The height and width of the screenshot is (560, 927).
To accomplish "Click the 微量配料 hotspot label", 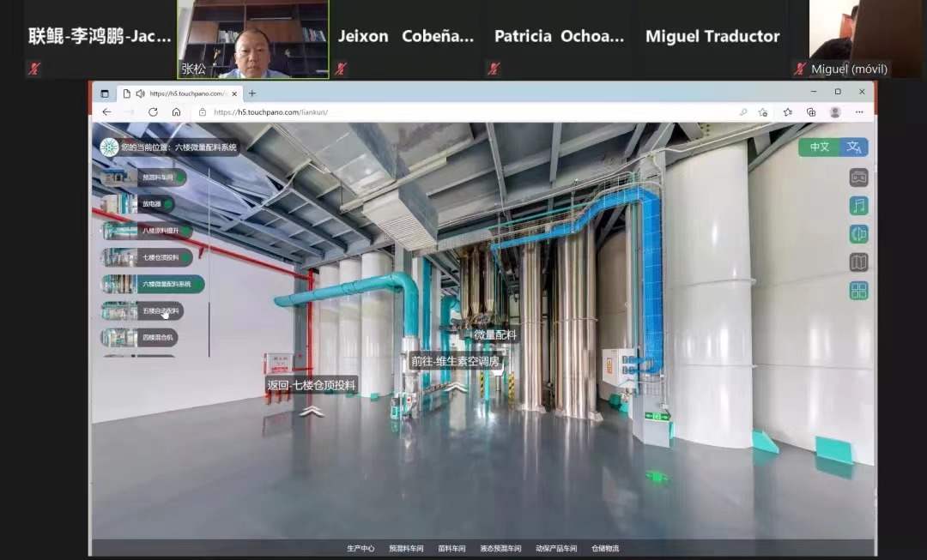I will [x=495, y=335].
